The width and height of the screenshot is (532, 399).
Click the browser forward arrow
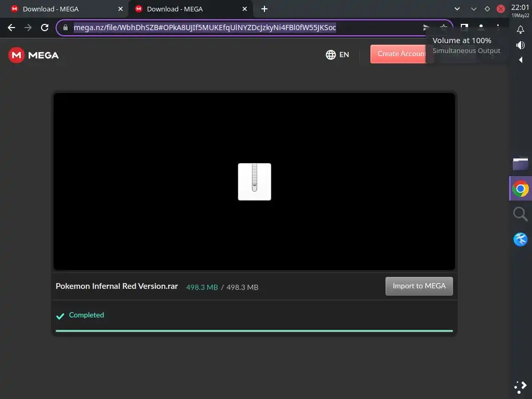coord(28,28)
